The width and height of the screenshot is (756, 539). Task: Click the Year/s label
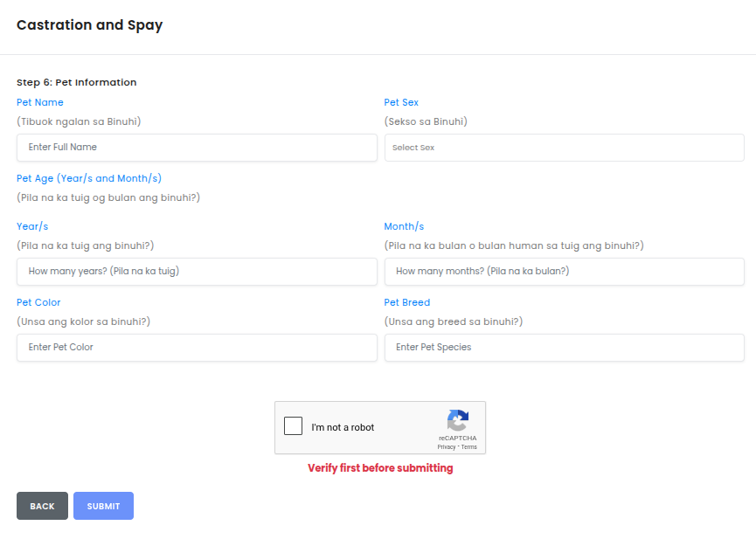32,227
